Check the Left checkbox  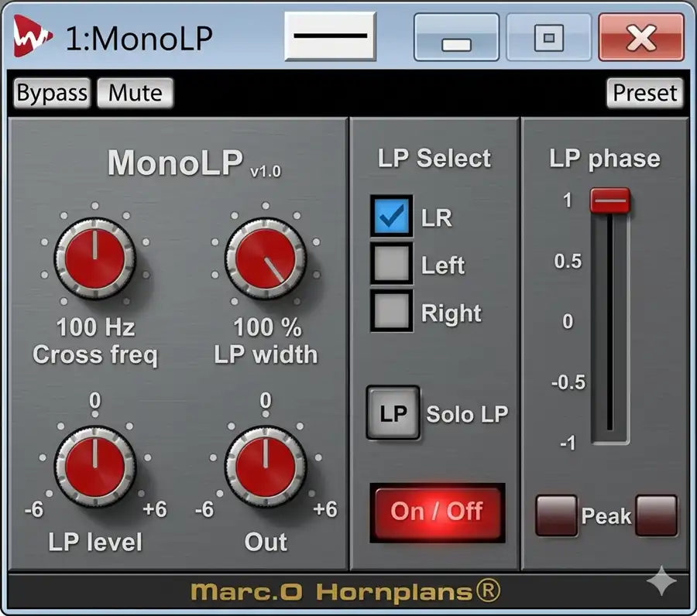[x=392, y=264]
